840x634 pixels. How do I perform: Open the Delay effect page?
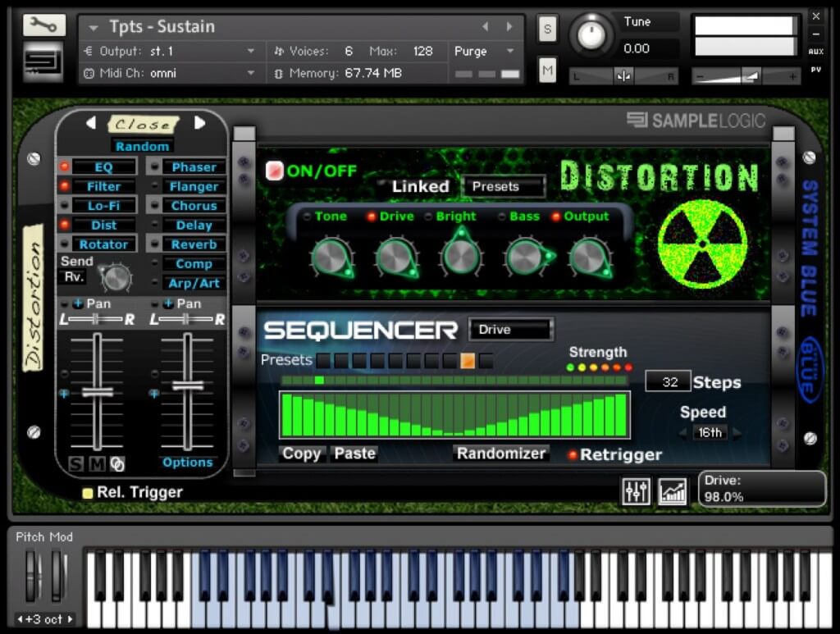click(x=194, y=225)
